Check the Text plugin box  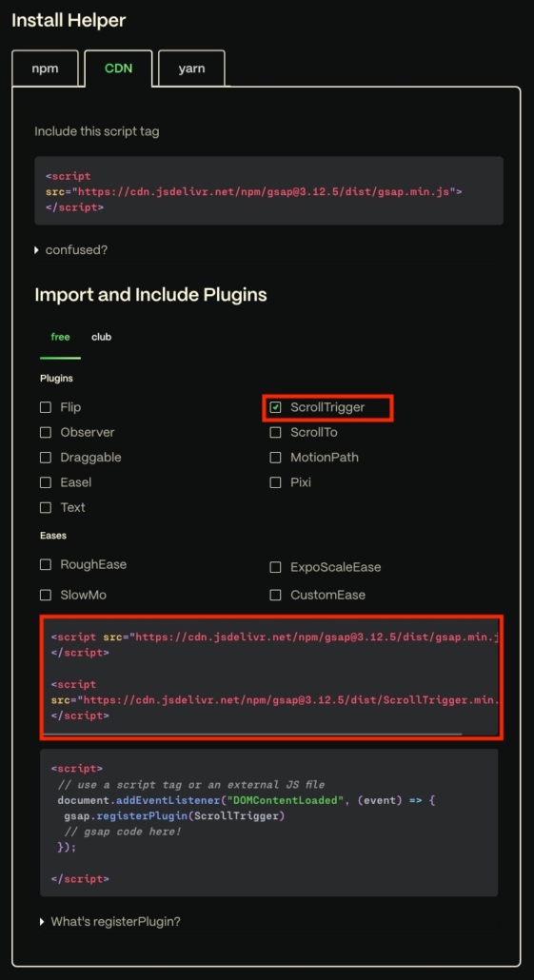click(x=46, y=507)
